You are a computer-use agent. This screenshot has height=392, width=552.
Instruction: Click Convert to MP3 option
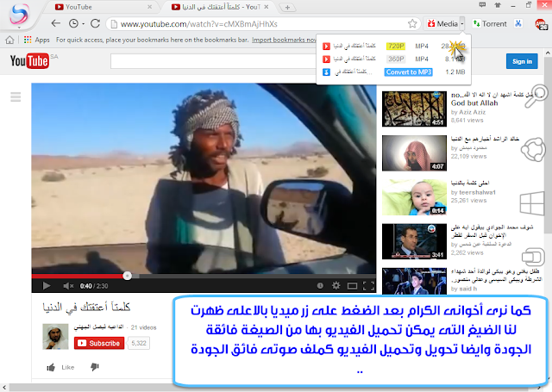408,72
